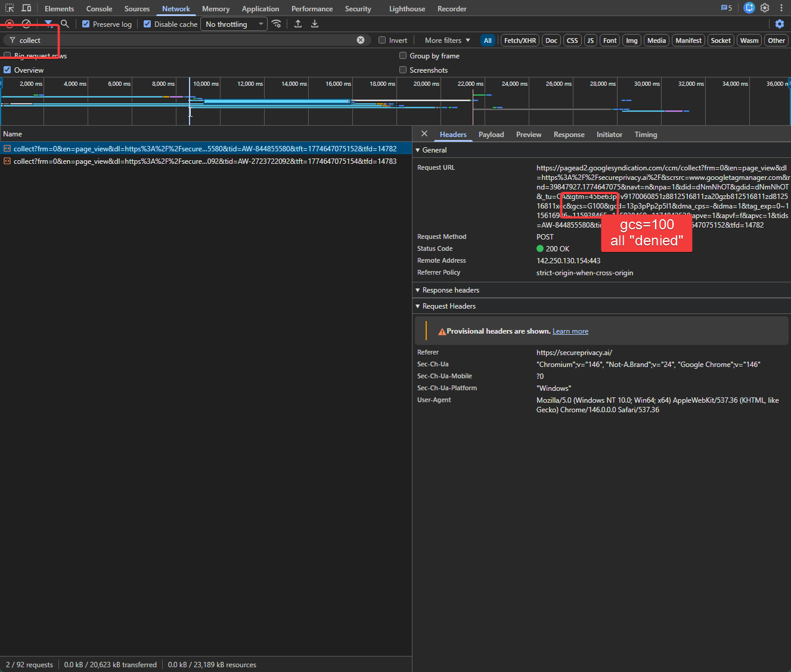Open the No throttling dropdown
This screenshot has width=791, height=672.
click(234, 24)
